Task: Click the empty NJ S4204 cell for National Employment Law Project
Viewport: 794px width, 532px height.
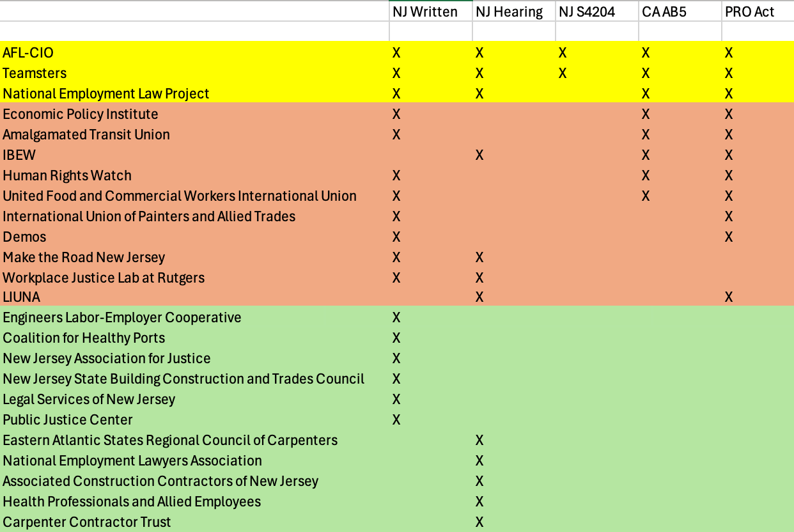Action: (596, 93)
